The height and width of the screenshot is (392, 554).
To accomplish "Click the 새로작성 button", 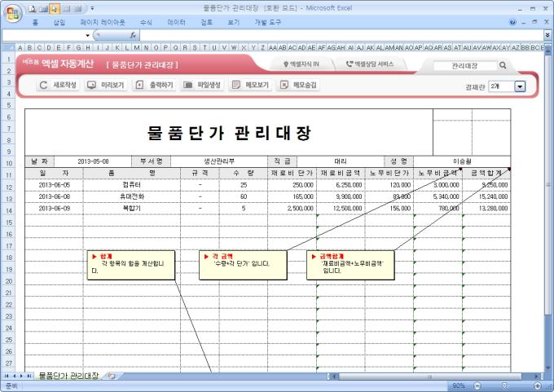I will coord(59,85).
